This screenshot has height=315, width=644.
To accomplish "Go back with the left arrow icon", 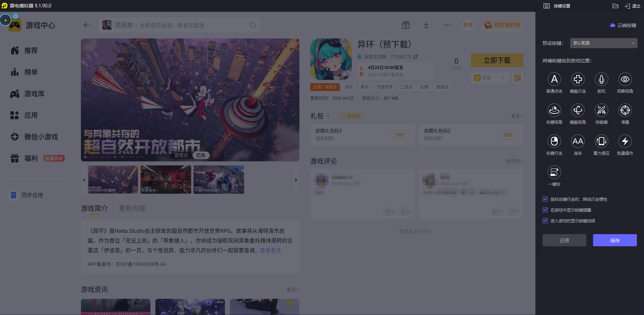I will pos(87,25).
